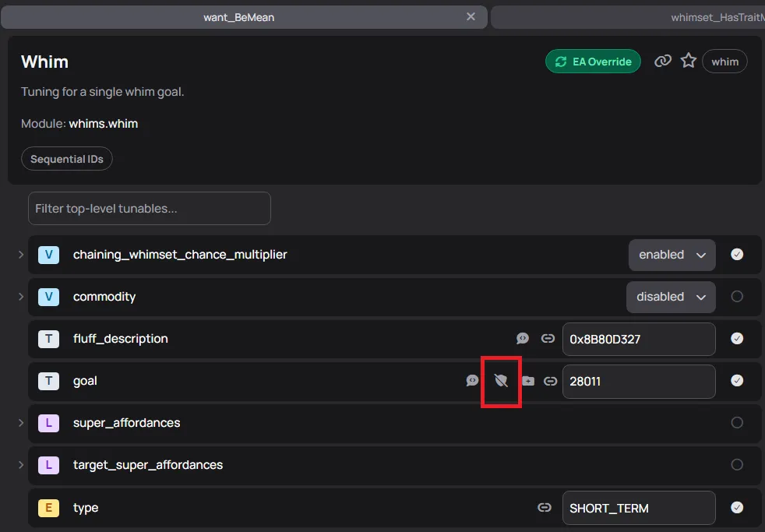The image size is (765, 532).
Task: Close the want_BeMean tab
Action: (471, 16)
